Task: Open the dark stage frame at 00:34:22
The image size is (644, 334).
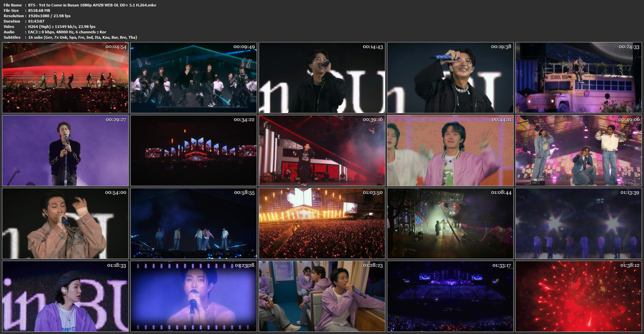Action: pos(194,150)
